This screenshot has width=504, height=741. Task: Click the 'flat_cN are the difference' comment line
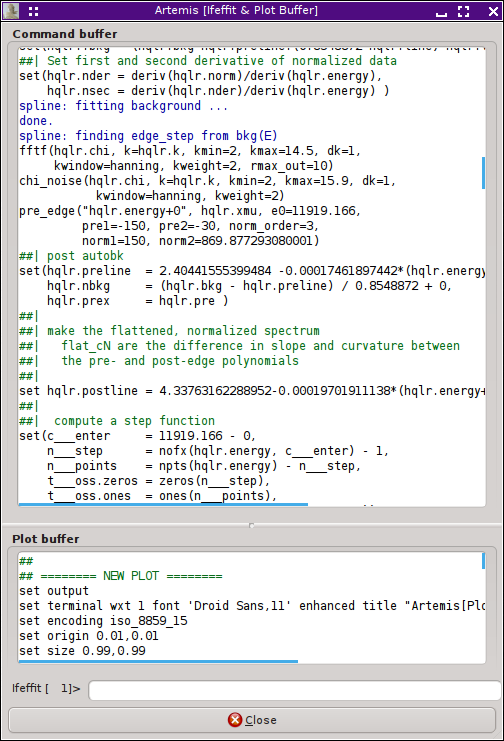click(261, 346)
